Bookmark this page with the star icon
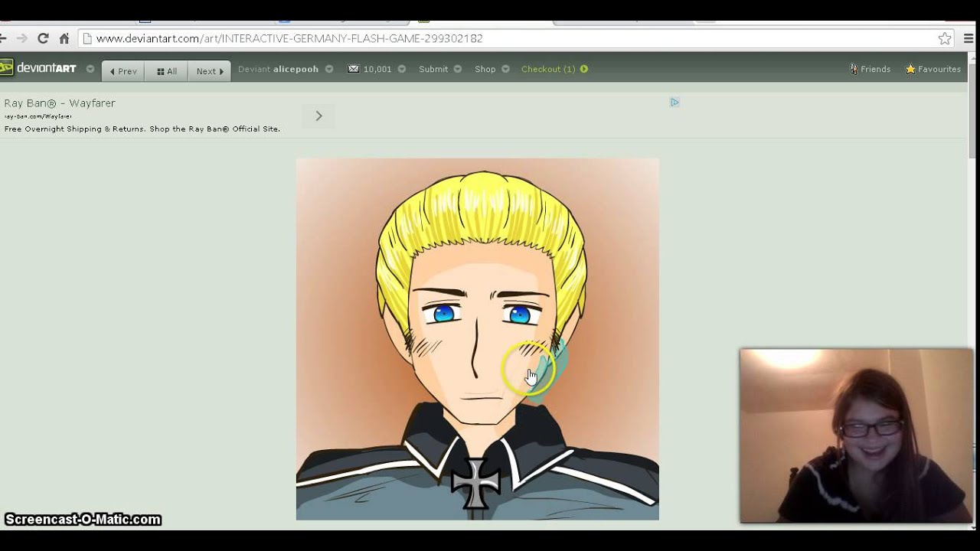Image resolution: width=980 pixels, height=551 pixels. pos(945,38)
